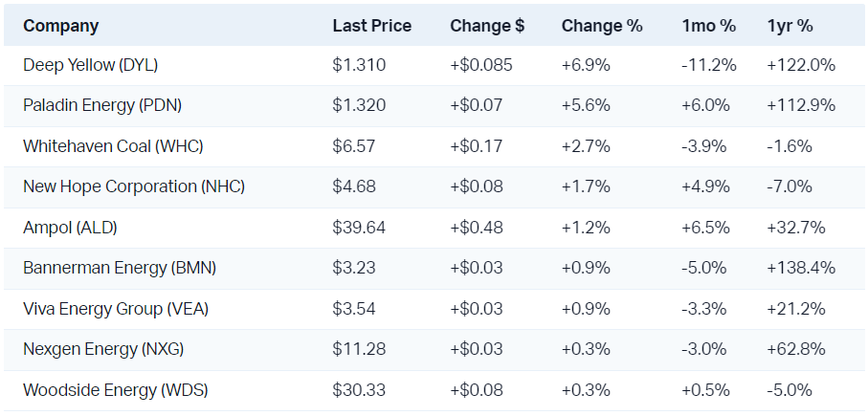Viewport: 868px width, 416px height.
Task: Select Woodside Energy's $30.33 price cell
Action: pyautogui.click(x=359, y=390)
